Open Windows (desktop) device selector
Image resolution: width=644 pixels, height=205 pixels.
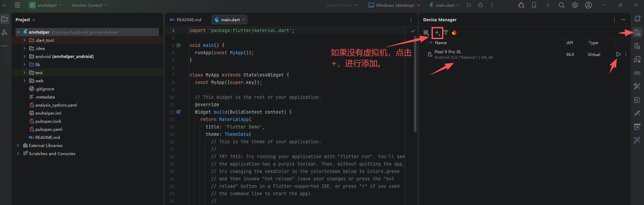coord(394,5)
